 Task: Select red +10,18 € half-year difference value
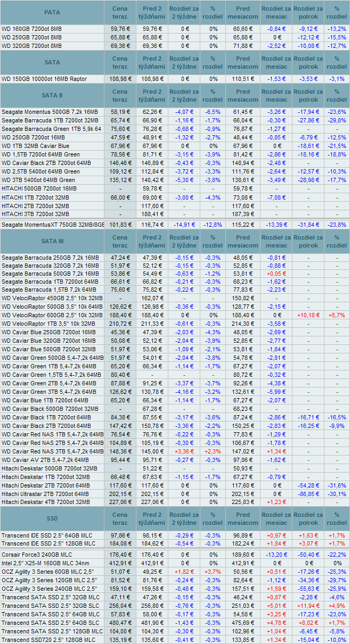(x=309, y=315)
